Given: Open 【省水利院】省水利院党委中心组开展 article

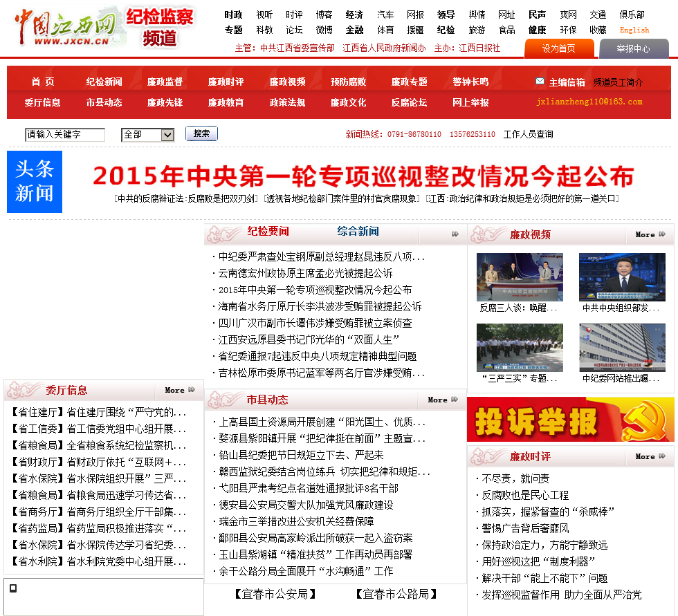Looking at the screenshot, I should click(98, 561).
